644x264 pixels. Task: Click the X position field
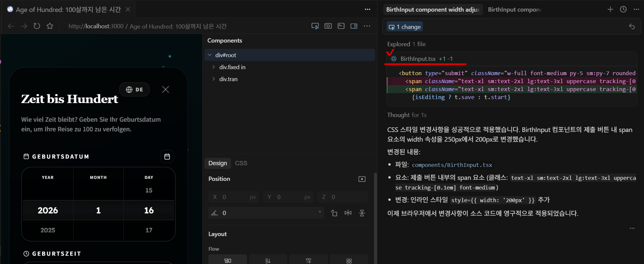tap(234, 197)
